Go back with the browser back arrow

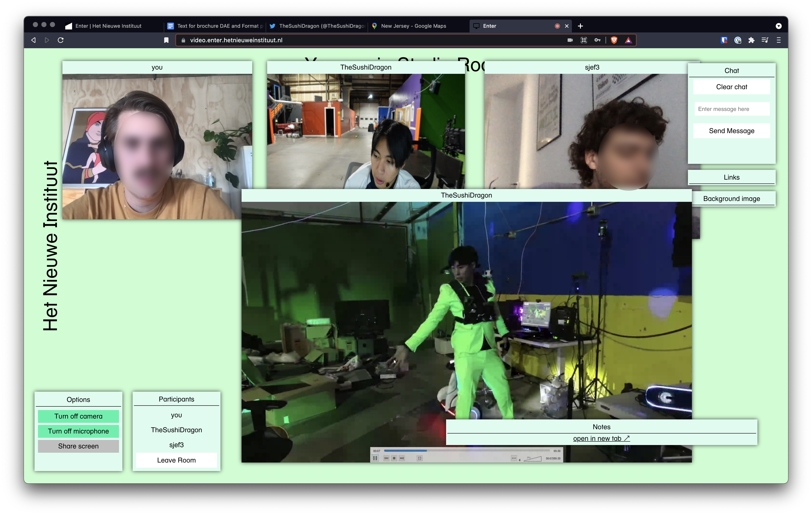click(x=33, y=40)
